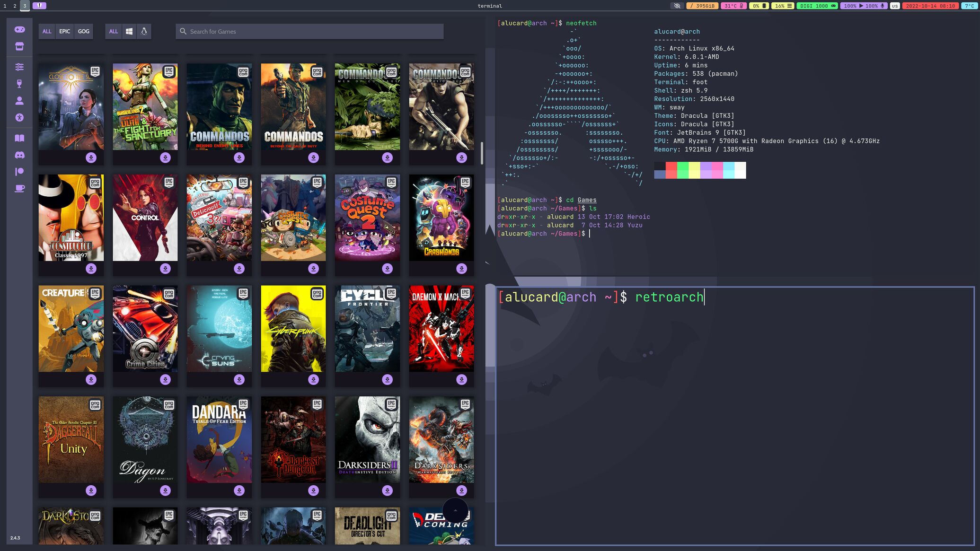Open the user account icon in sidebar
This screenshot has height=551, width=980.
coord(19,101)
